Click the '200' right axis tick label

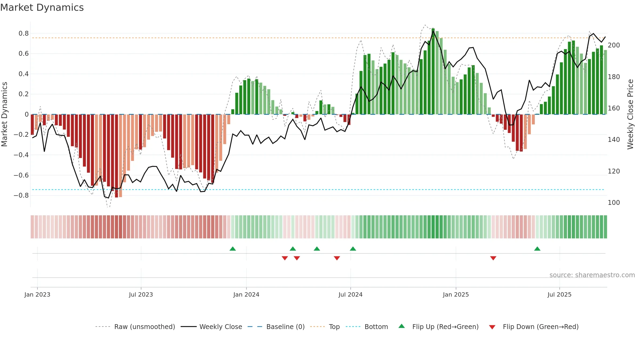pyautogui.click(x=614, y=45)
